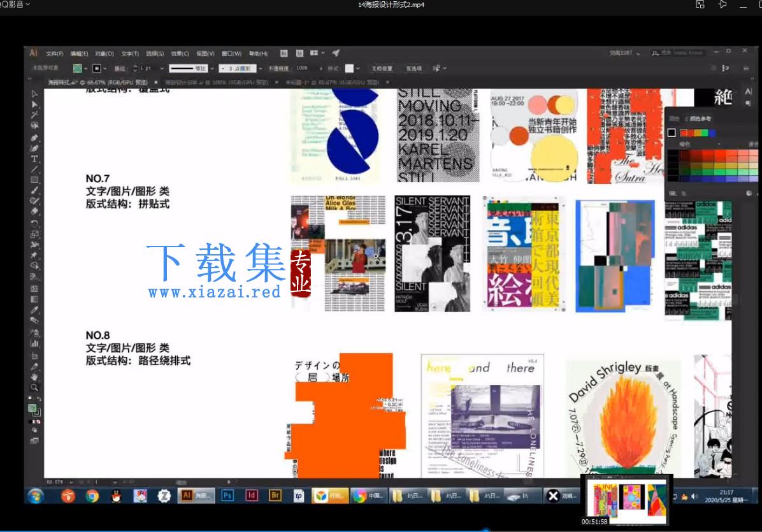Pick the red harmony swatch in color guide
Screen dimensions: 762x532
click(x=683, y=133)
